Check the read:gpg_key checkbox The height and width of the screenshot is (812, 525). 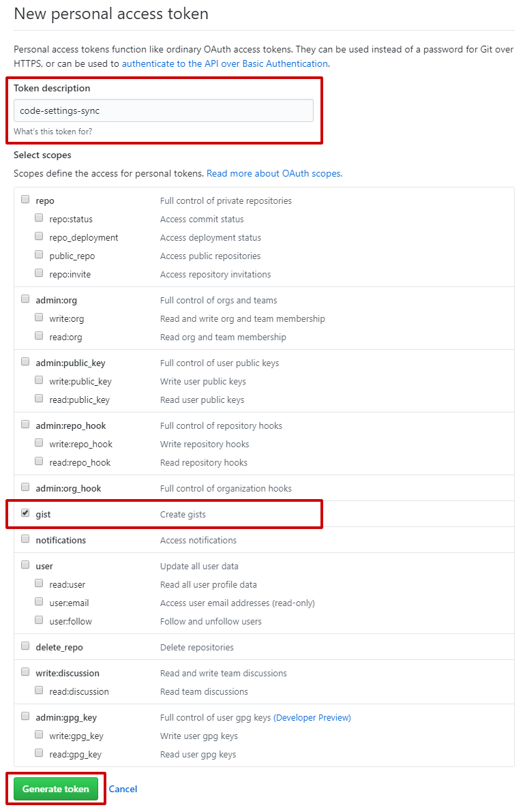[39, 753]
